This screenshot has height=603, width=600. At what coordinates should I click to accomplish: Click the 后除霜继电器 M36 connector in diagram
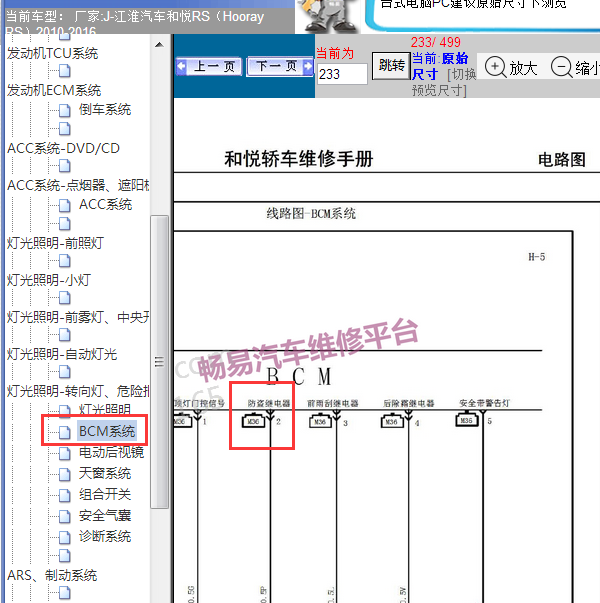point(392,421)
